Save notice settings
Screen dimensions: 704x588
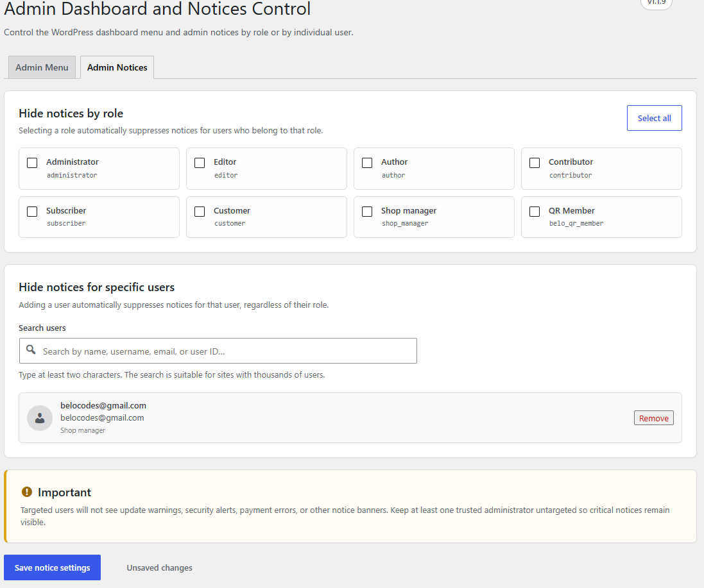[x=52, y=567]
